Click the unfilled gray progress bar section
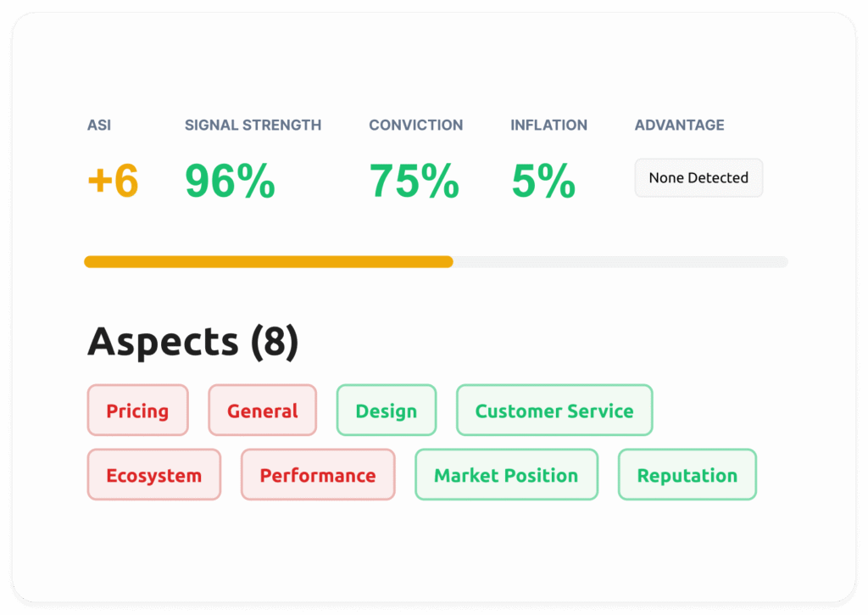868x615 pixels. click(x=620, y=262)
